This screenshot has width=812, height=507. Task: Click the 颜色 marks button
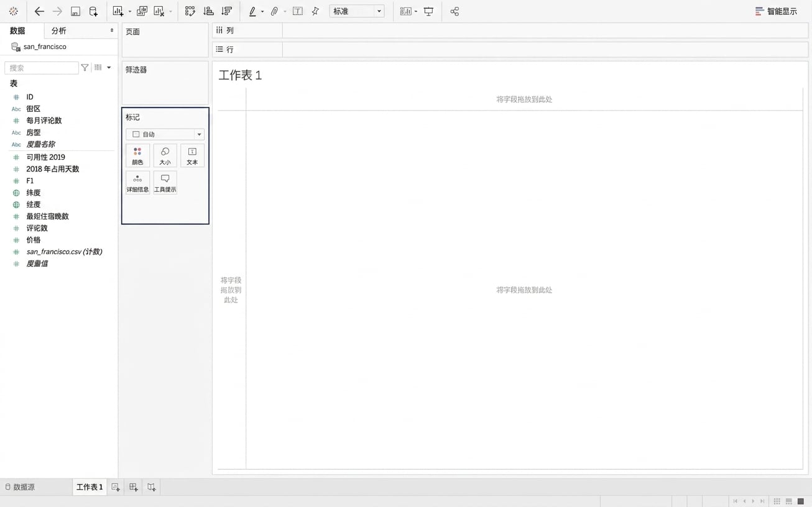(x=137, y=155)
